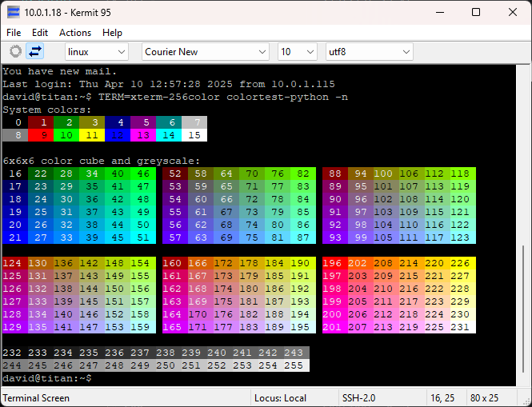Open the Courier New font dropdown
This screenshot has height=407, width=532.
point(206,52)
